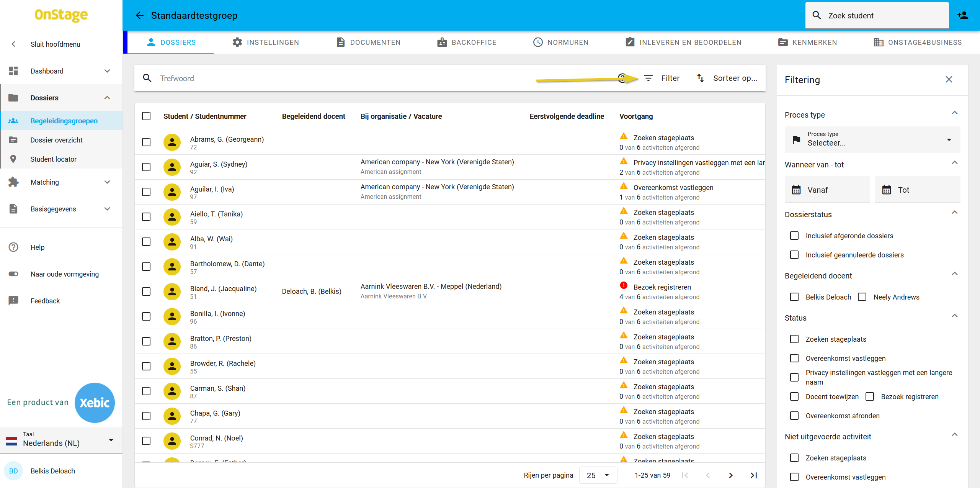The height and width of the screenshot is (488, 980).
Task: Open student Aiello, T. (Tanika)
Action: pyautogui.click(x=216, y=214)
